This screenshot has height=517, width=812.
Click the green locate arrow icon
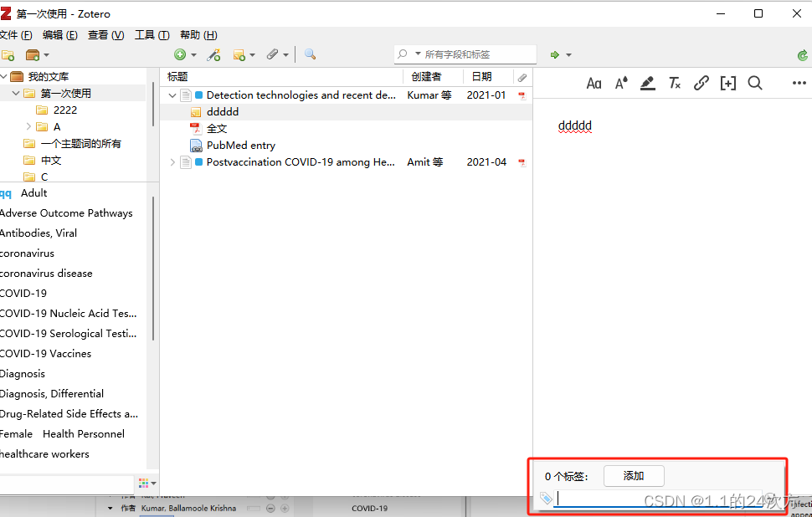(x=555, y=55)
